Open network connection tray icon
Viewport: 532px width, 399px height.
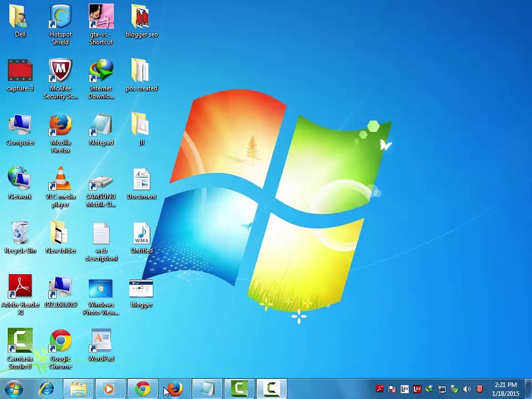pyautogui.click(x=442, y=389)
